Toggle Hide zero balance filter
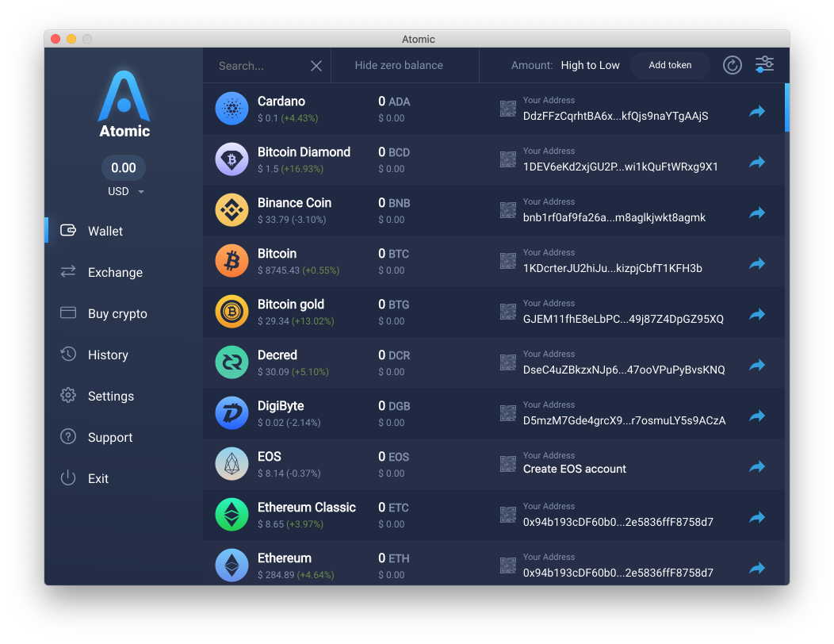Image resolution: width=834 pixels, height=644 pixels. click(399, 65)
